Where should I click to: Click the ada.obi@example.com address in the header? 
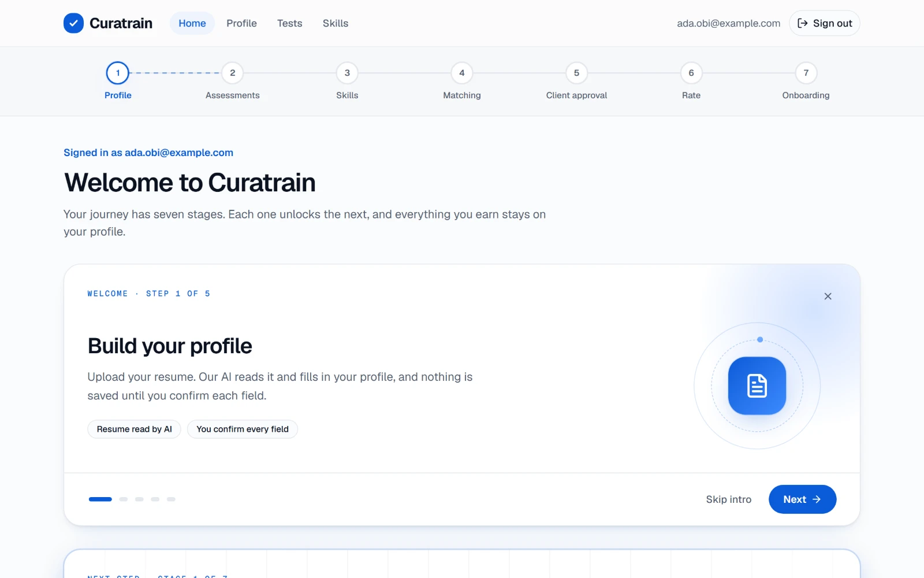[x=728, y=23]
